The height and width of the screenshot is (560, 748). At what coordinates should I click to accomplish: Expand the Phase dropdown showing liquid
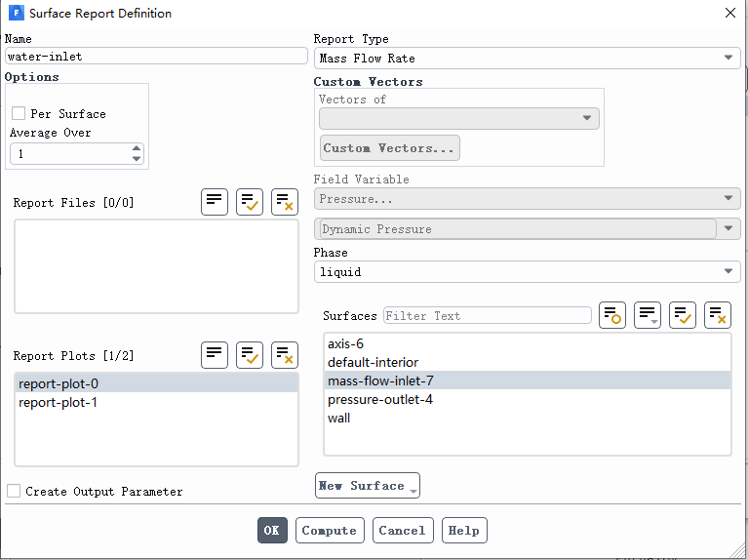[528, 271]
